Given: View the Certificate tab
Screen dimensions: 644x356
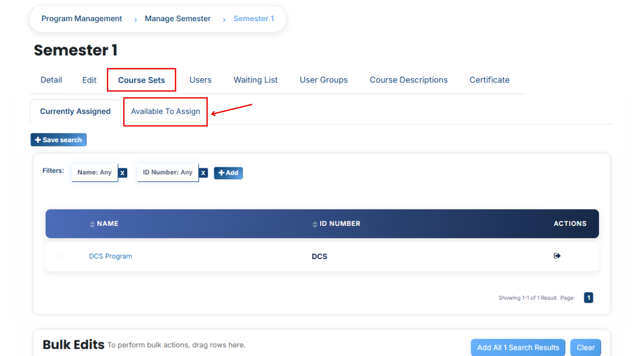Looking at the screenshot, I should point(490,80).
